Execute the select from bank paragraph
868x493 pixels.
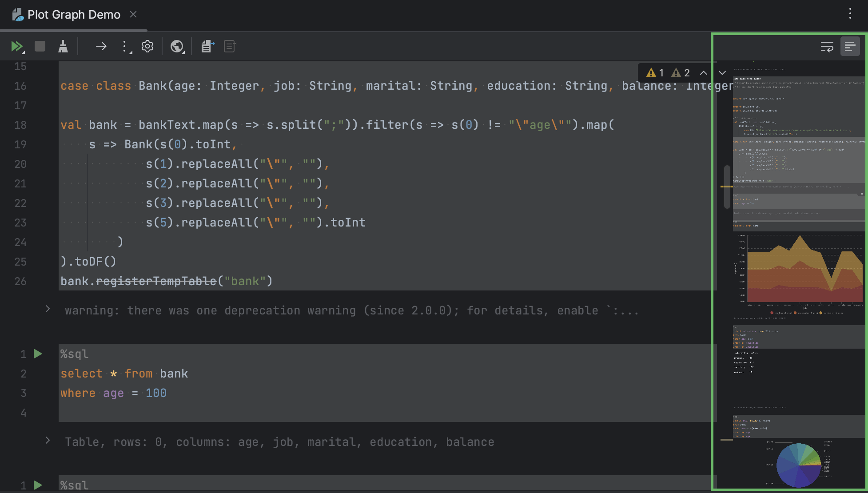coord(37,354)
